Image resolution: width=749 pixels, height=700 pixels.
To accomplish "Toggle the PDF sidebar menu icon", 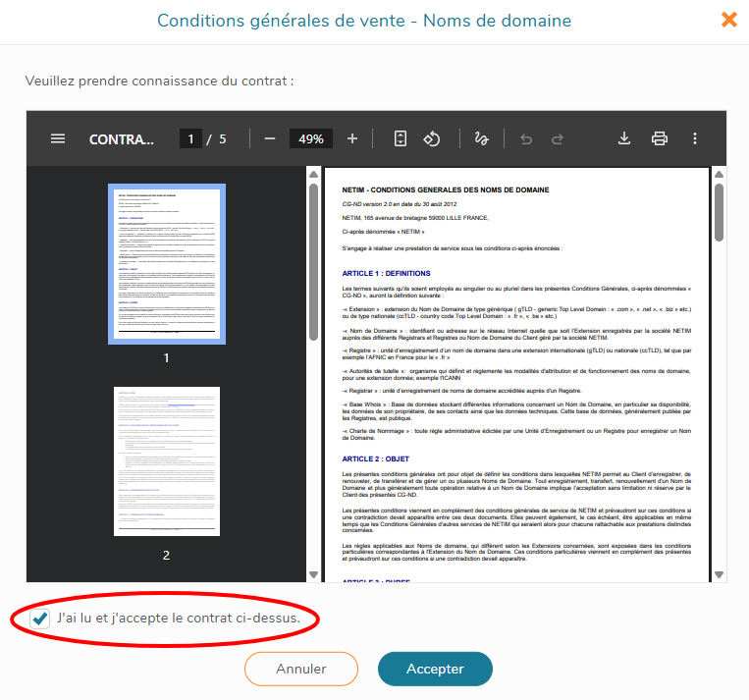I will coord(58,138).
